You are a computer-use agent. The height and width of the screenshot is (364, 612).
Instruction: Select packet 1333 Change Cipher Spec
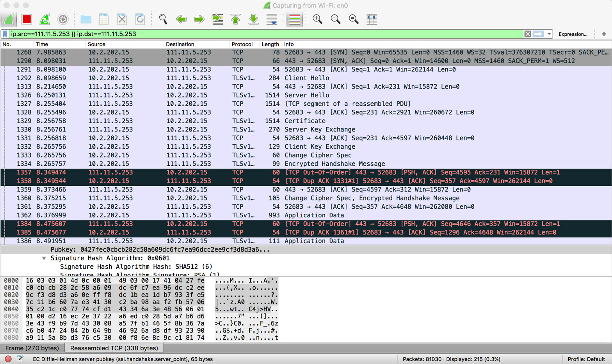click(x=306, y=155)
